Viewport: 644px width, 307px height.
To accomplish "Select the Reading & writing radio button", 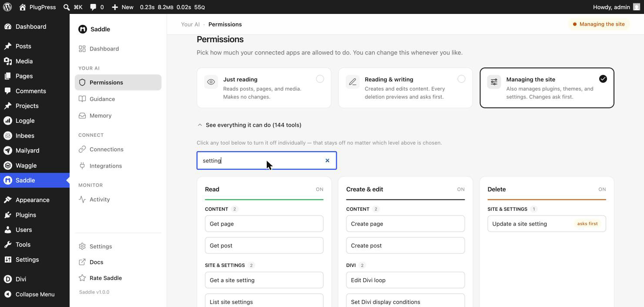I will tap(461, 79).
